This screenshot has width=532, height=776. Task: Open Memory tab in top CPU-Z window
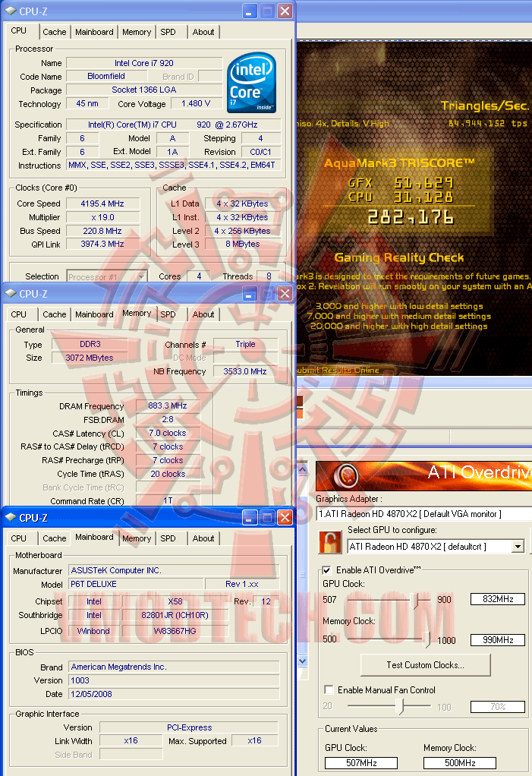137,32
